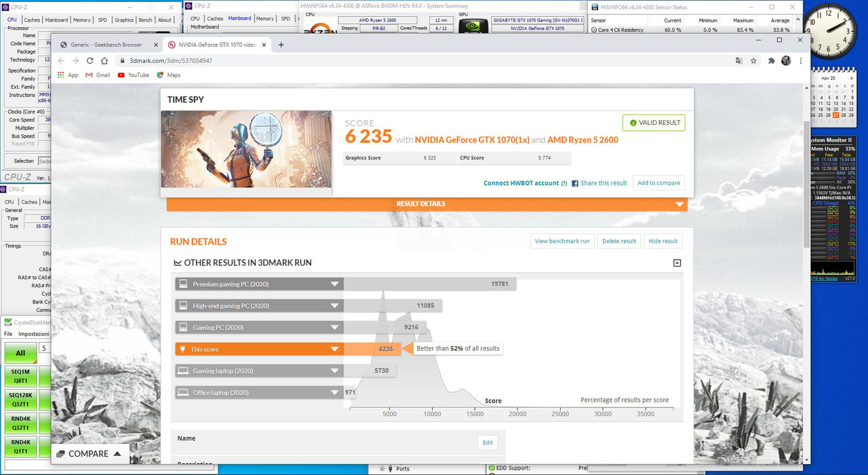Go back in the Chrome browser
868x475 pixels.
point(62,60)
